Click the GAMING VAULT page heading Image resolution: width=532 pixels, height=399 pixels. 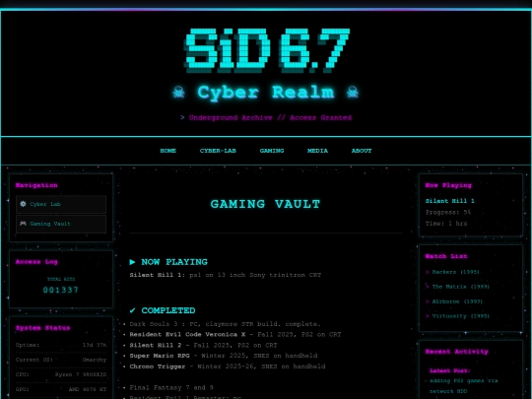[x=265, y=204]
